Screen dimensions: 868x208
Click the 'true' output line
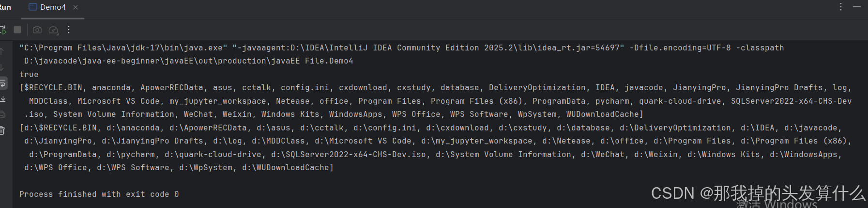pyautogui.click(x=29, y=74)
